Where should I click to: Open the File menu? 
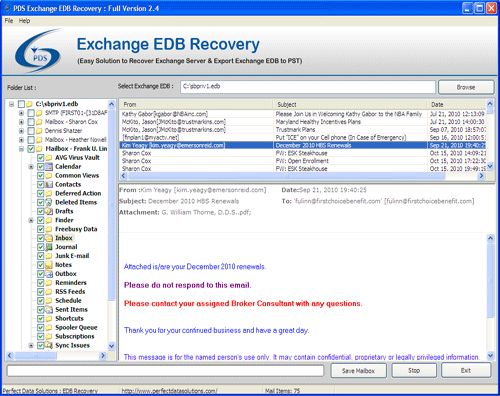click(9, 21)
